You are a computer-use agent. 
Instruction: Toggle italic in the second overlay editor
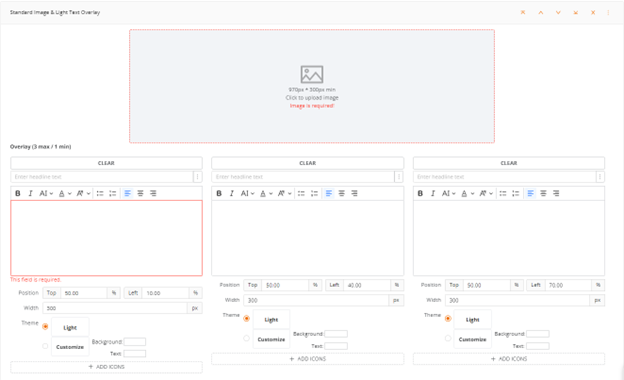[232, 193]
